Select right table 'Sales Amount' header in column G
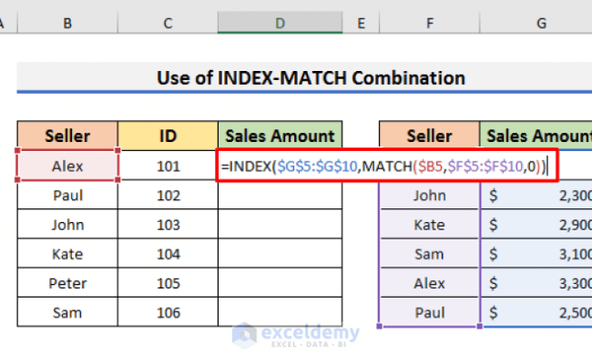 [536, 136]
